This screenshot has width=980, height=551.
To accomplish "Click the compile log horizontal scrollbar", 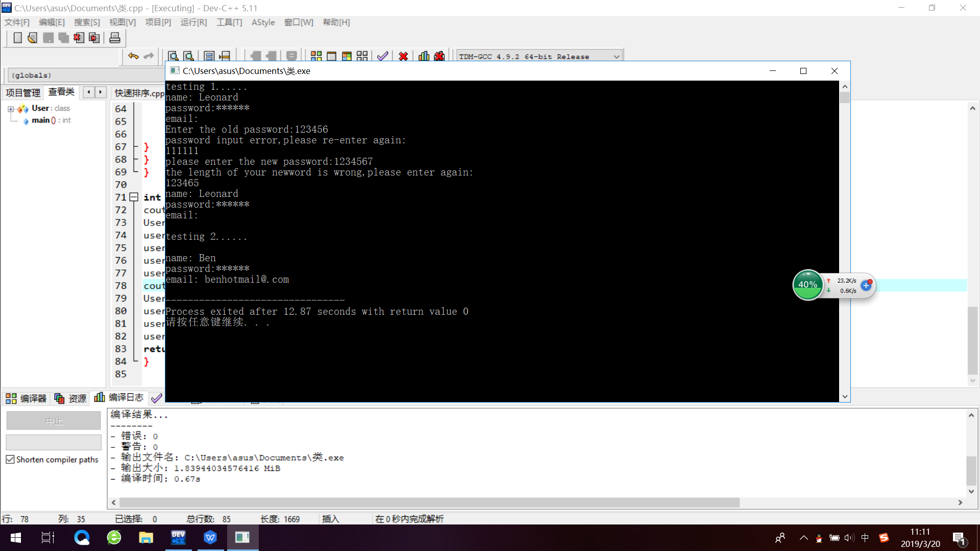I will coord(429,503).
